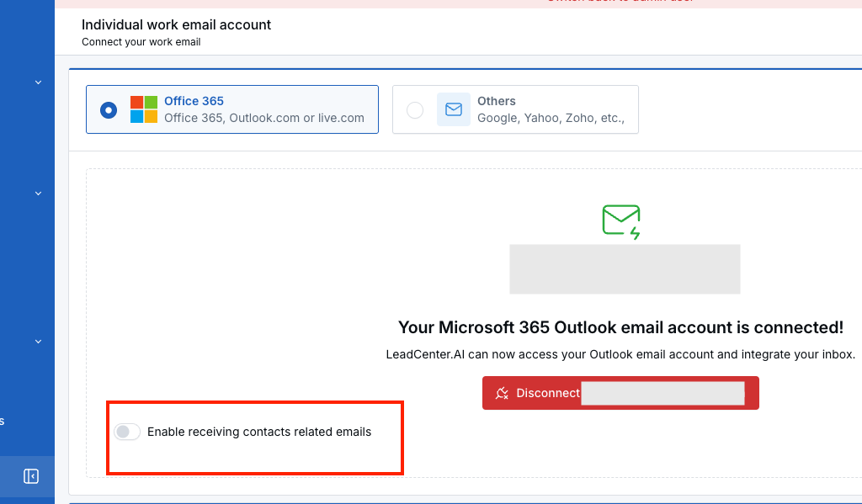Toggle Enable receiving contacts related emails

point(127,432)
